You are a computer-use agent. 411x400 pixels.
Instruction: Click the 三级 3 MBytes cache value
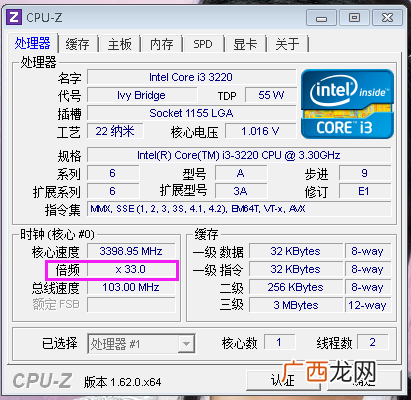point(296,305)
